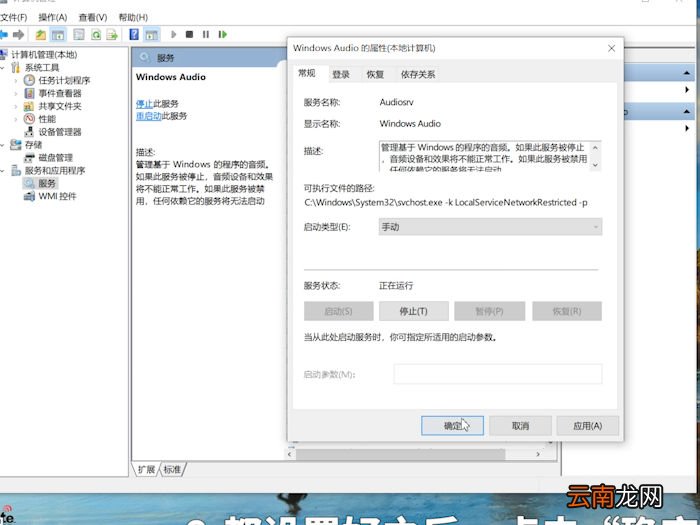
Task: Expand the 共享文件夹 branch
Action: [16, 107]
